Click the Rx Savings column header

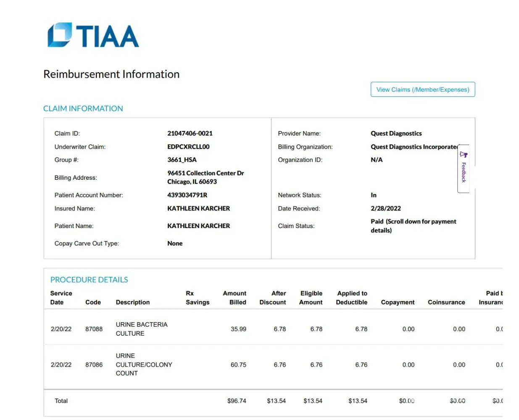[198, 298]
